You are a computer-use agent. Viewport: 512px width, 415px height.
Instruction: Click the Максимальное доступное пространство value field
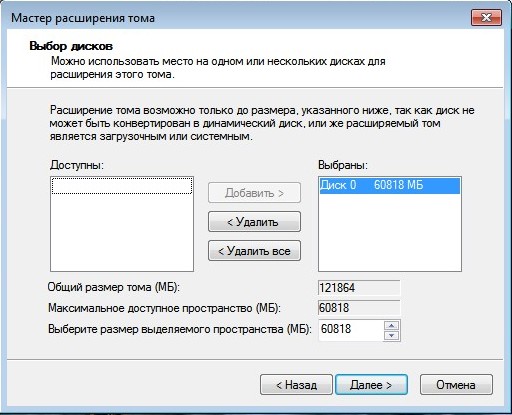coord(359,308)
